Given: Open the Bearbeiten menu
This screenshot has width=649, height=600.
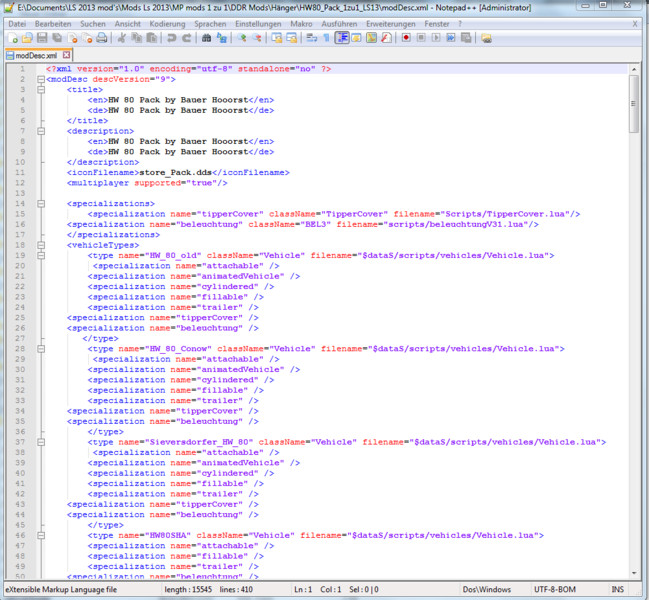Looking at the screenshot, I should [53, 24].
